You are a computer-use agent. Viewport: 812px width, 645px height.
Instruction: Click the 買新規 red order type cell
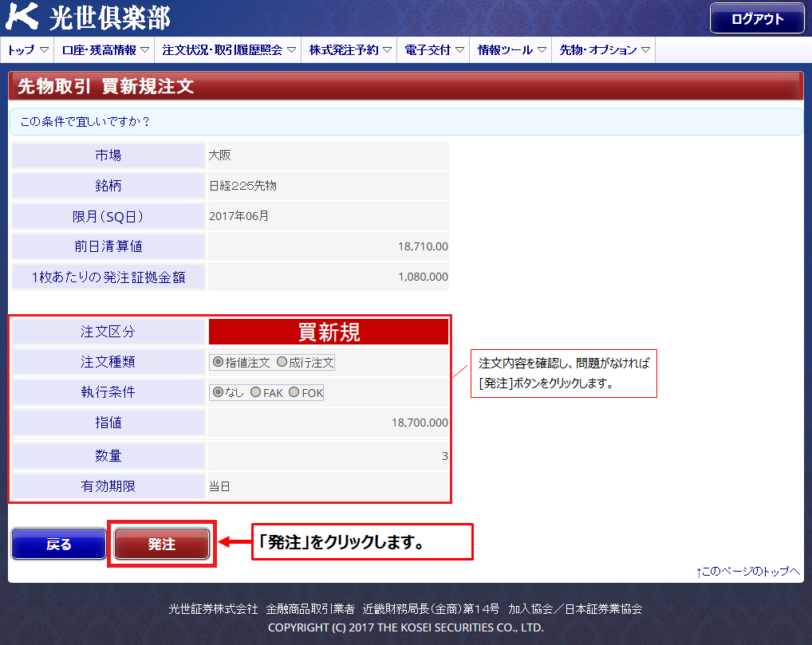[x=329, y=332]
